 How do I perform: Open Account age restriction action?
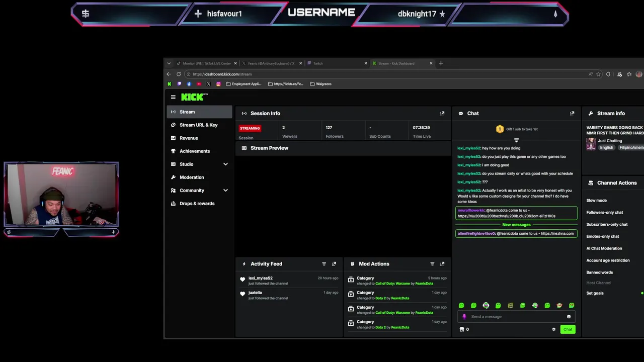pos(608,260)
